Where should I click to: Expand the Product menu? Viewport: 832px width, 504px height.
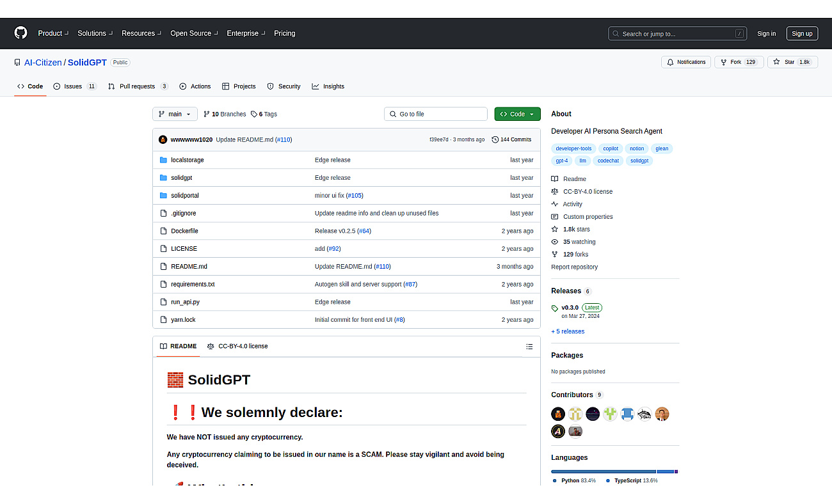tap(53, 33)
